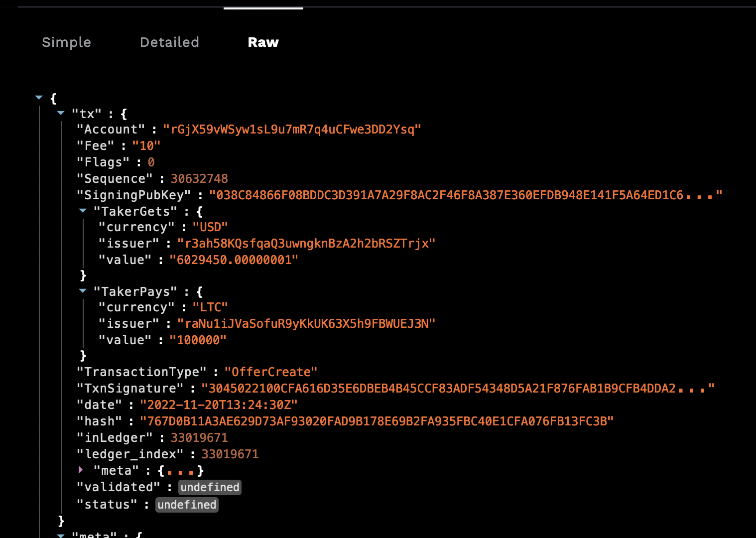756x538 pixels.
Task: Click the "validated" key label
Action: point(119,487)
